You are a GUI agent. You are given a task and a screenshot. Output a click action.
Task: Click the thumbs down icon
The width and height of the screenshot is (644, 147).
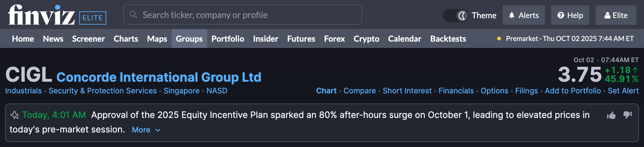click(628, 115)
